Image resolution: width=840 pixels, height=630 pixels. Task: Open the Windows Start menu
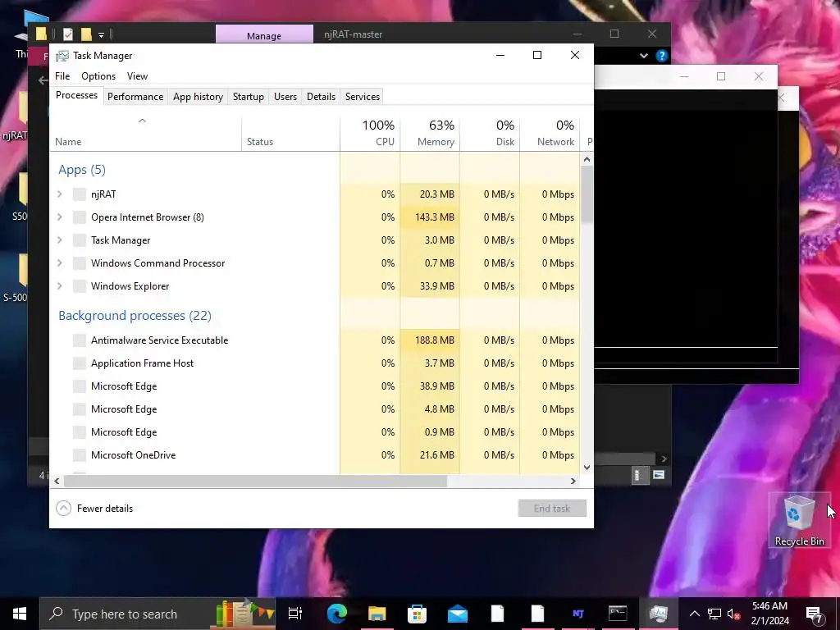tap(20, 614)
